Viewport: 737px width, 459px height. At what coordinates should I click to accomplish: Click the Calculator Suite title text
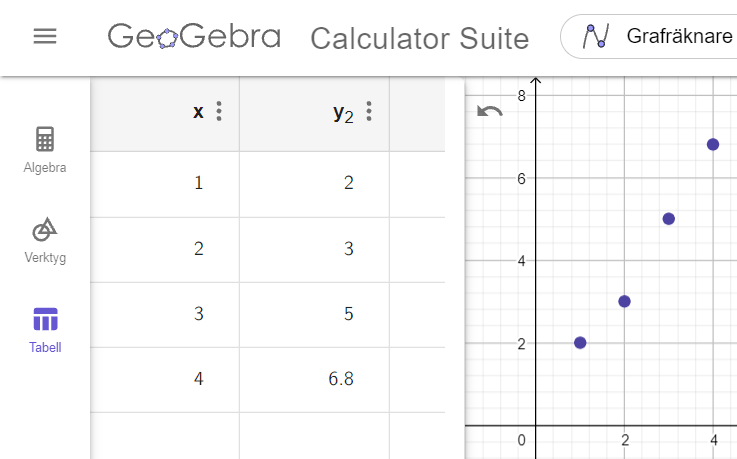point(419,39)
